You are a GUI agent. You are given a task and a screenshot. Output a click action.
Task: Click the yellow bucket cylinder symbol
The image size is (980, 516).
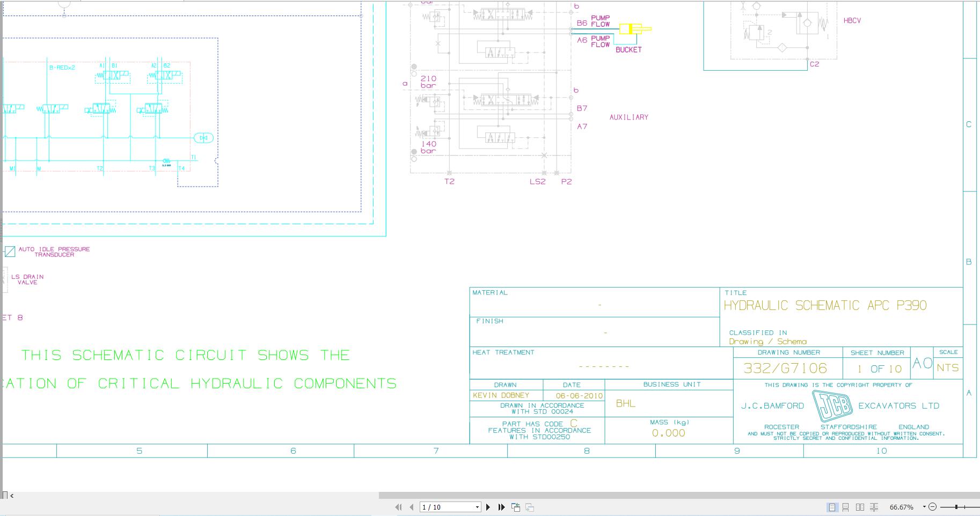coord(635,29)
